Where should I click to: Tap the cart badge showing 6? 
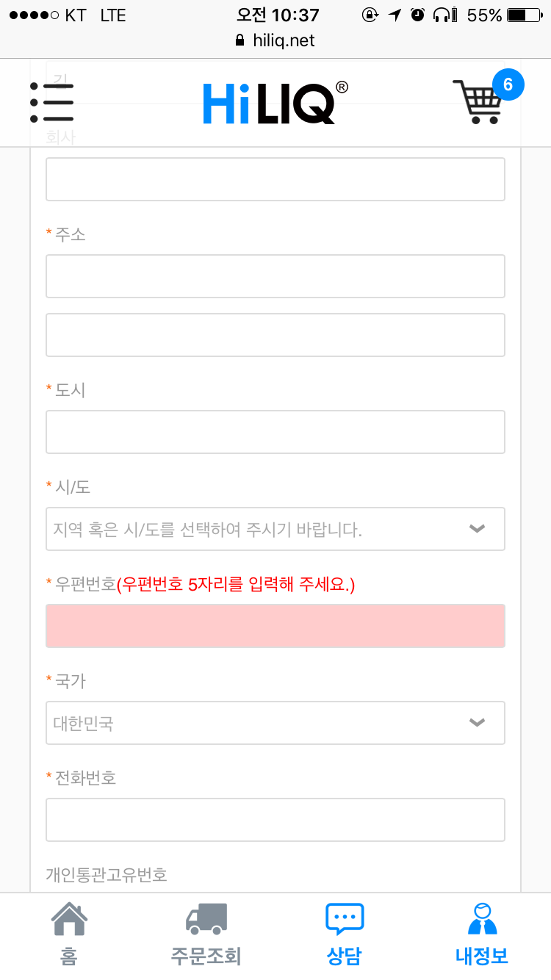(508, 84)
